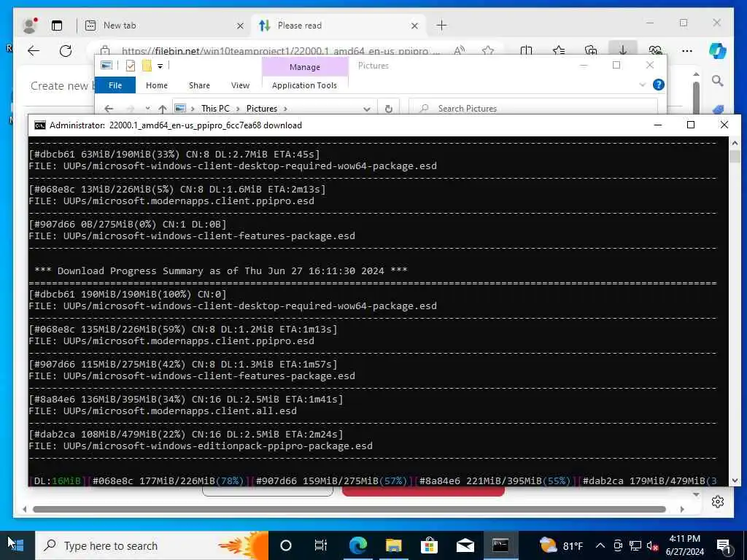Switch to Please read tab
The width and height of the screenshot is (747, 560).
pyautogui.click(x=338, y=26)
